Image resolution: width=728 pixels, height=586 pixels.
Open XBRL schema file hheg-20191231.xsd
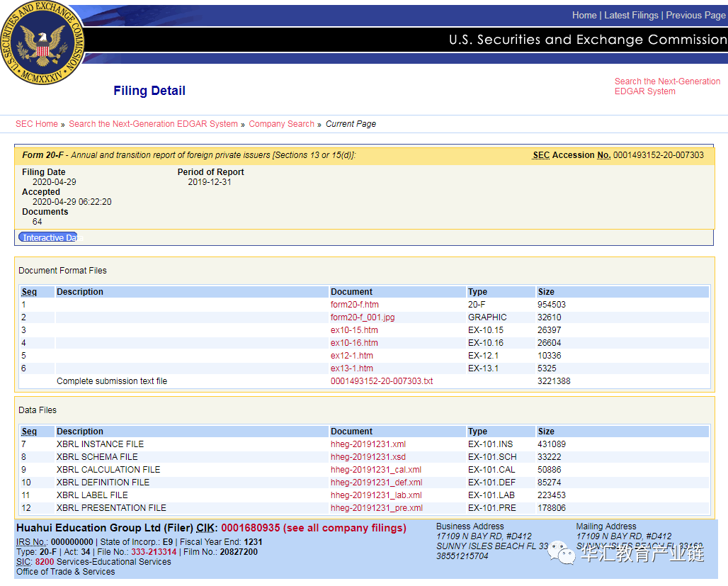pos(368,457)
